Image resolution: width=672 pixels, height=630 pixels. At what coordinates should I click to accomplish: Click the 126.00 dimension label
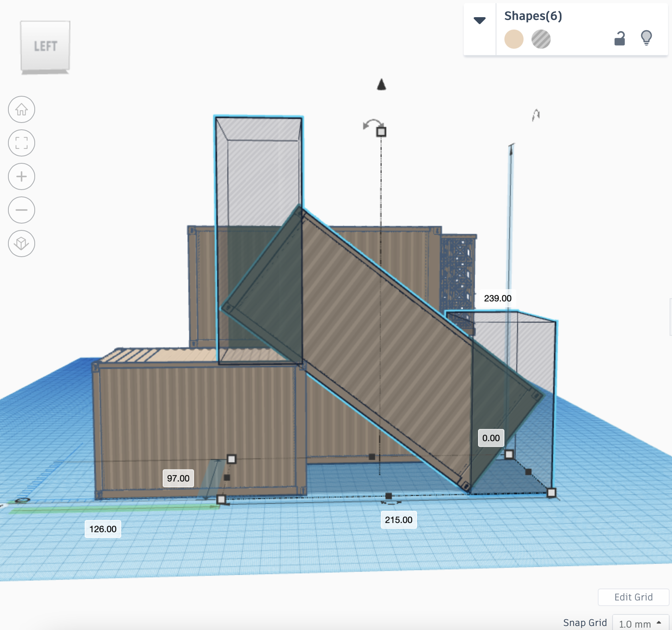click(x=103, y=529)
